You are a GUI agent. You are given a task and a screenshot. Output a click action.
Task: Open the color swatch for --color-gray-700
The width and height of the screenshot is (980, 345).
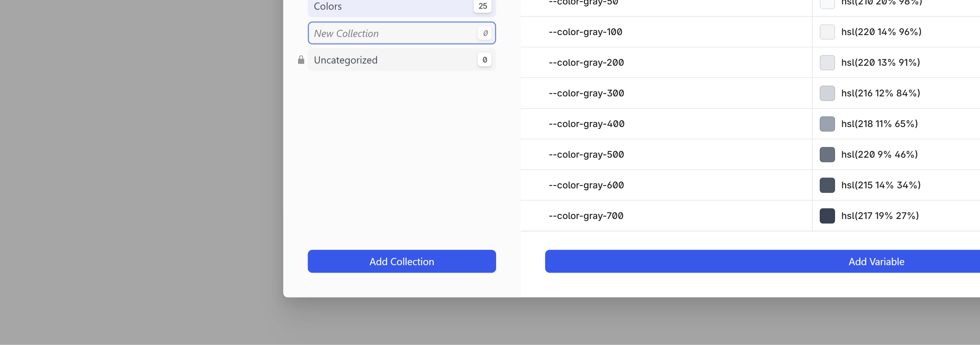tap(827, 216)
